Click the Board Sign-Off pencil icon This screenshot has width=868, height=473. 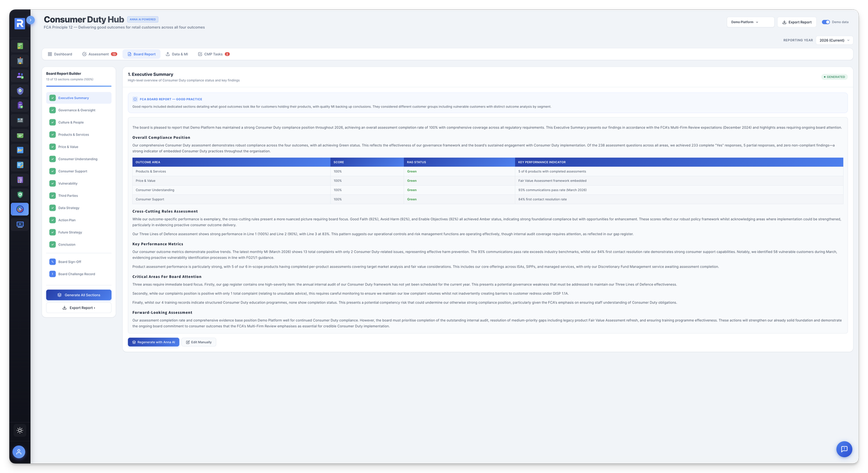[52, 262]
